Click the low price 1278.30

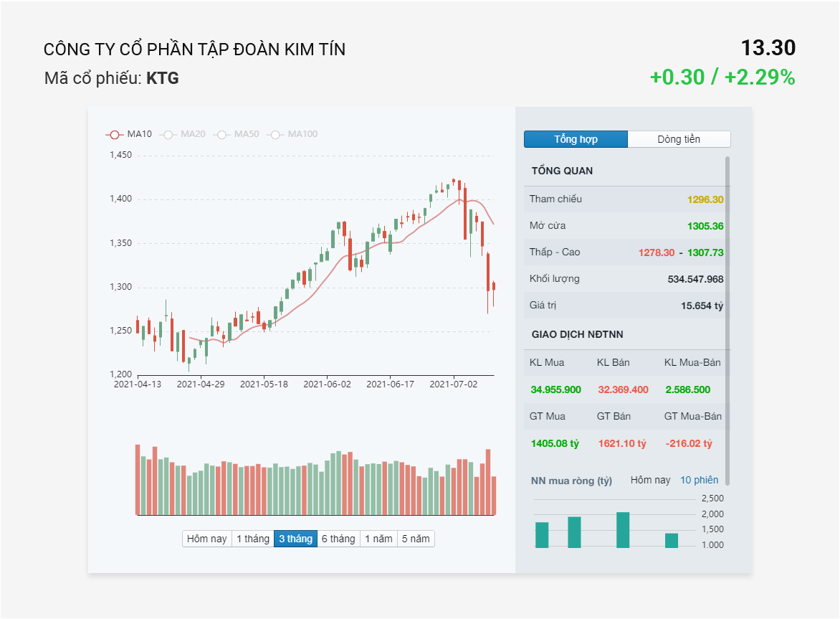coord(657,252)
